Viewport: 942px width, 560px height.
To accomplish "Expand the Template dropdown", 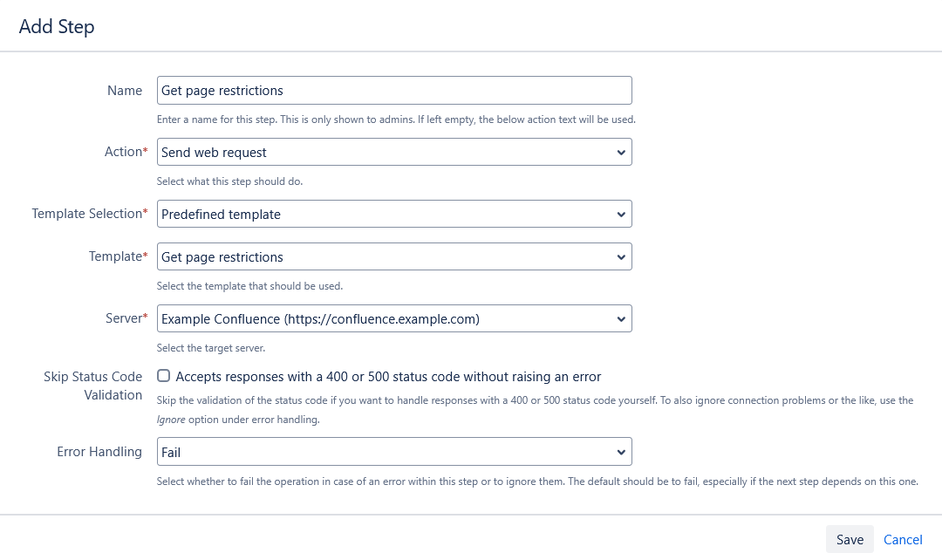I will 394,257.
